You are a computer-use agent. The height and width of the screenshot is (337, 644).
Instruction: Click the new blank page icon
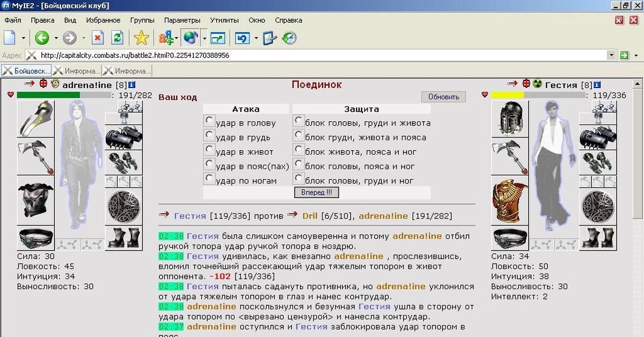pos(10,38)
